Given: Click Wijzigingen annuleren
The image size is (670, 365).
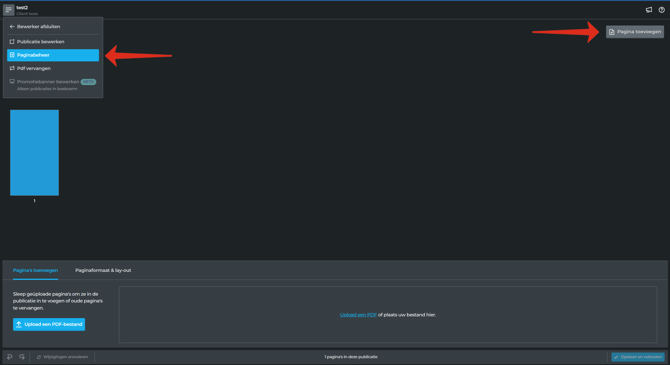Looking at the screenshot, I should (x=62, y=357).
